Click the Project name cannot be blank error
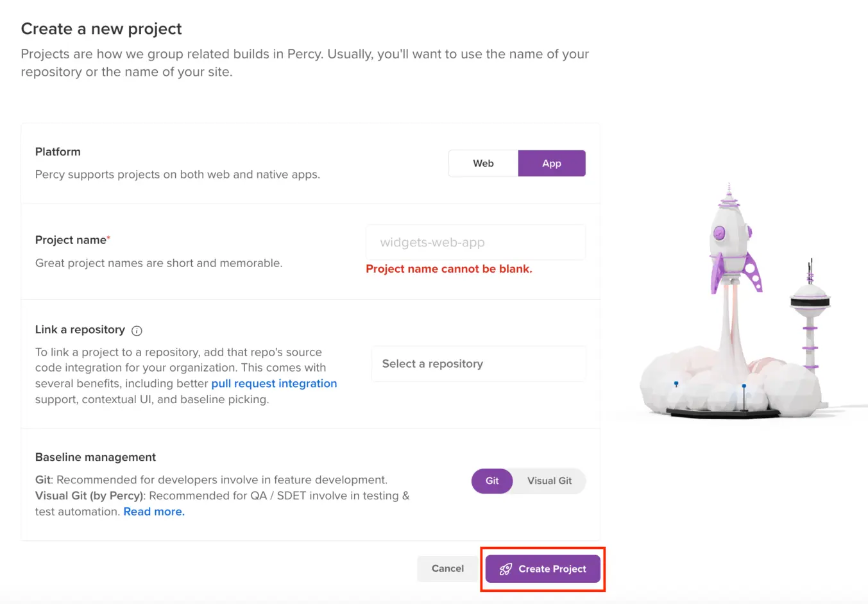Viewport: 868px width, 604px height. click(449, 269)
